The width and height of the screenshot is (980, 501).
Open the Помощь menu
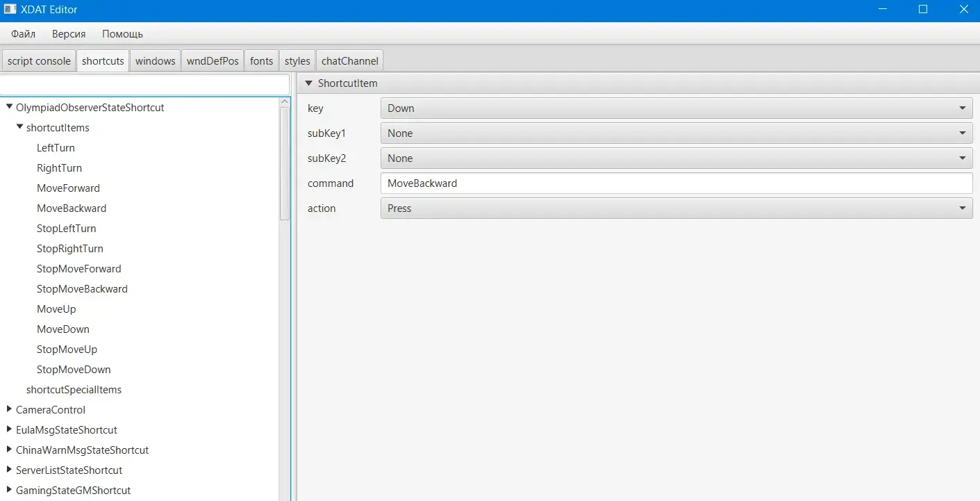(x=122, y=33)
